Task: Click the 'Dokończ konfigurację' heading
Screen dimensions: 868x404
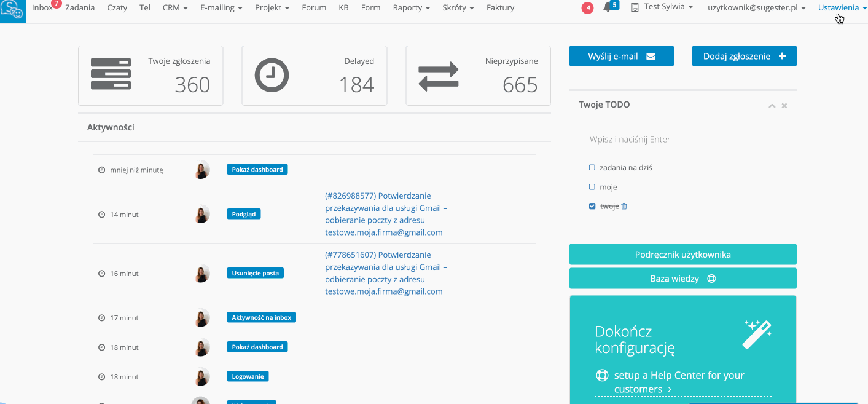Action: point(635,340)
